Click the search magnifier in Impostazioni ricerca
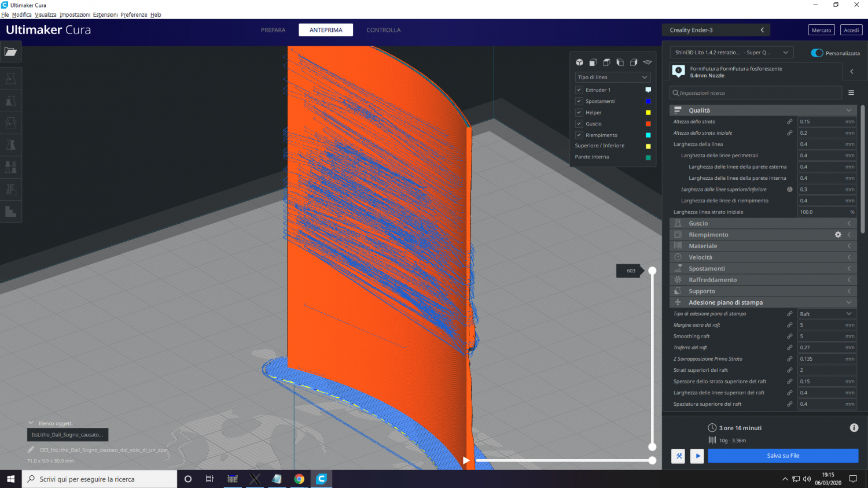The height and width of the screenshot is (488, 868). tap(675, 93)
